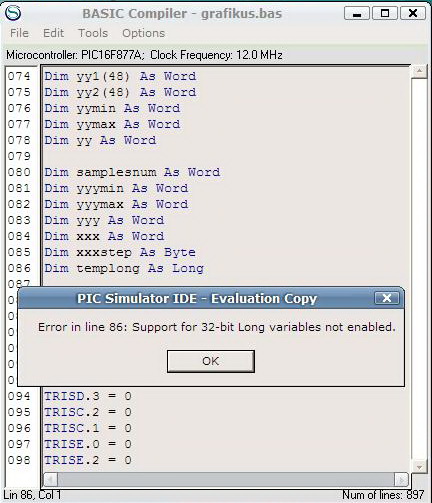Click code line 'Dim yy As Word'
Screen dimensions: 432x503
(x=100, y=140)
